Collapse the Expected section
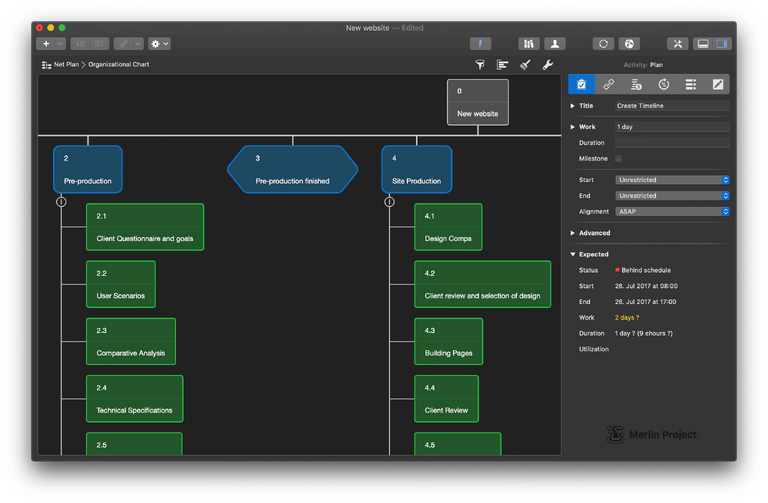Viewport: 768px width, 503px height. coord(573,254)
